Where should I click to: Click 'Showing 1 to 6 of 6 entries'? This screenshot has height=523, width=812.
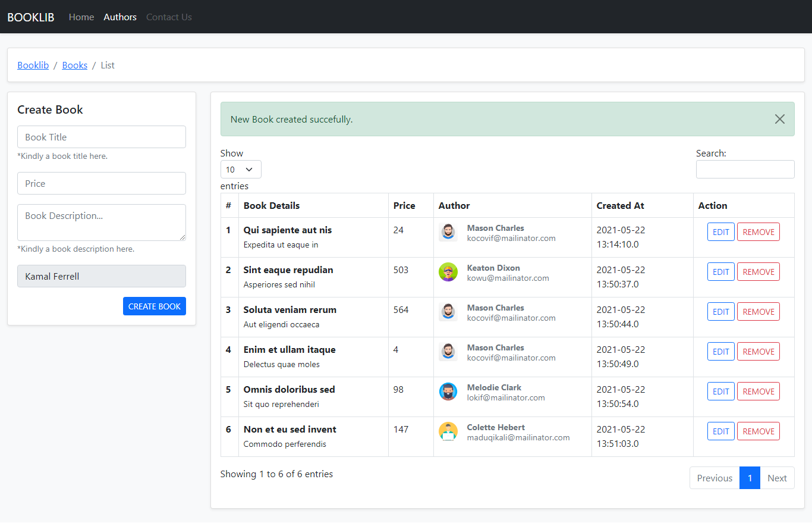click(x=276, y=474)
